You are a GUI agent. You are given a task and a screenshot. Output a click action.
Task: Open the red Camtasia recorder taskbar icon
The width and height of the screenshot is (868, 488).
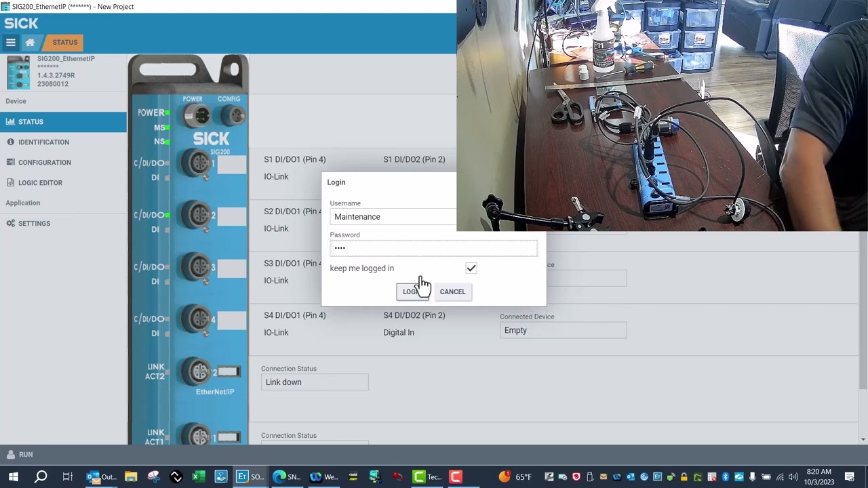pyautogui.click(x=456, y=476)
